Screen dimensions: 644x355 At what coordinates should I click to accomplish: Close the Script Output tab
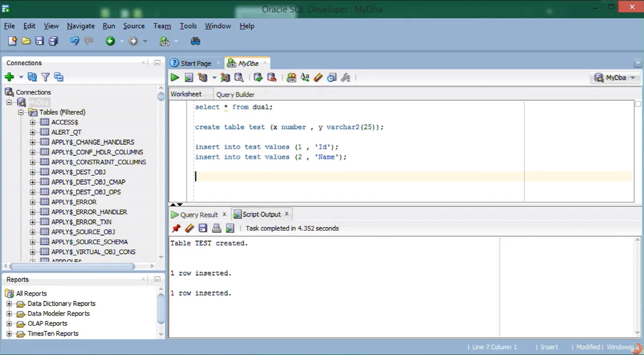click(286, 214)
